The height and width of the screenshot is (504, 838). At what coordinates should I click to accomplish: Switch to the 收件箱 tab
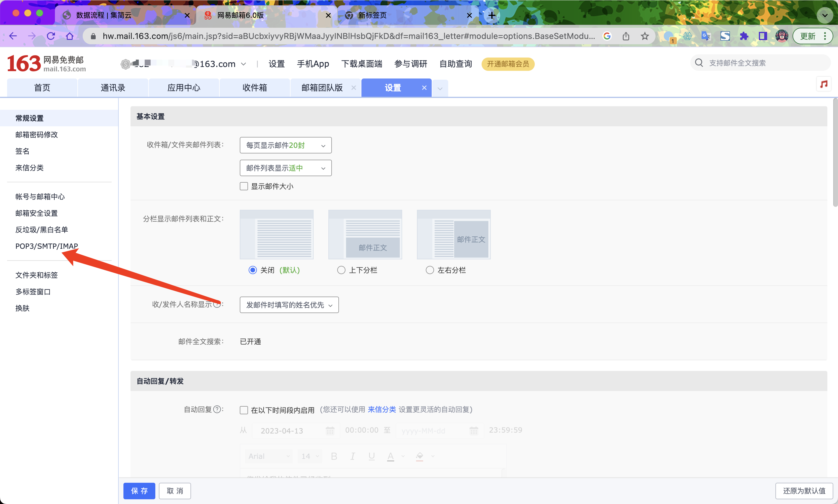[255, 88]
